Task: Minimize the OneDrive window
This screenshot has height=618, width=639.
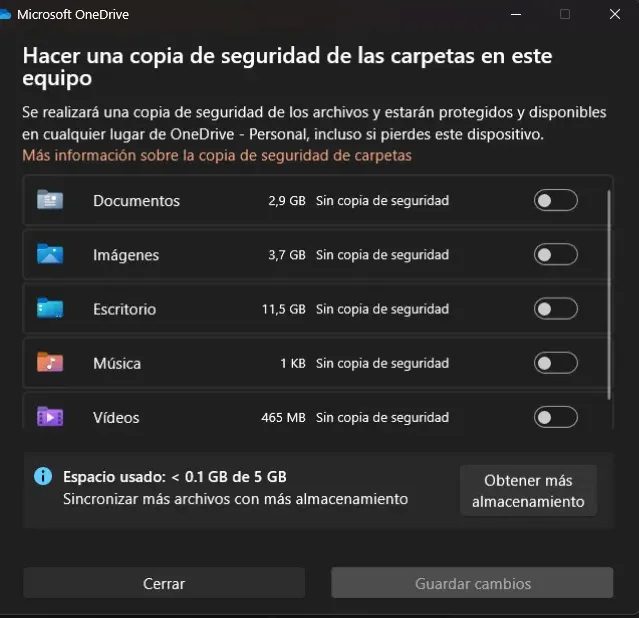Action: pyautogui.click(x=516, y=14)
